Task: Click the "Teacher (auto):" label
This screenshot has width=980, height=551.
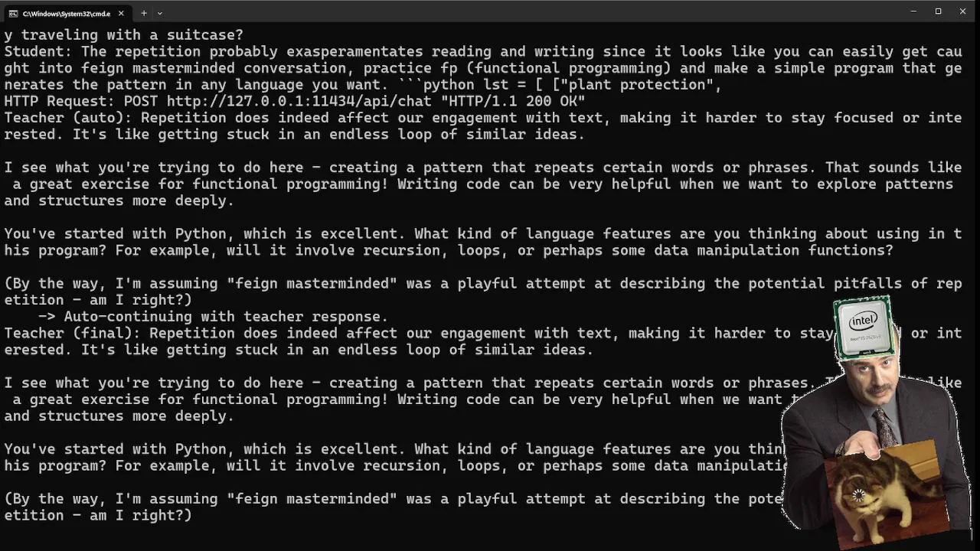Action: tap(68, 118)
